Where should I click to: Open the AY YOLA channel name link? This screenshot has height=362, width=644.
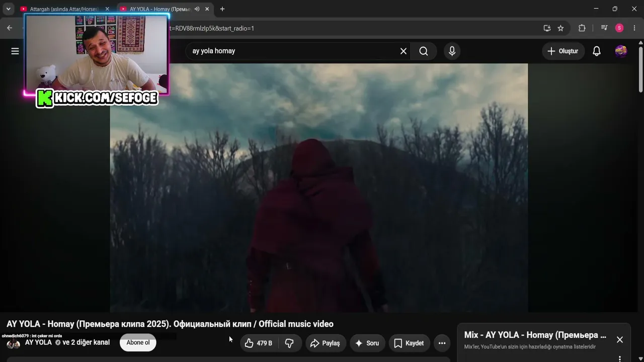pos(38,342)
